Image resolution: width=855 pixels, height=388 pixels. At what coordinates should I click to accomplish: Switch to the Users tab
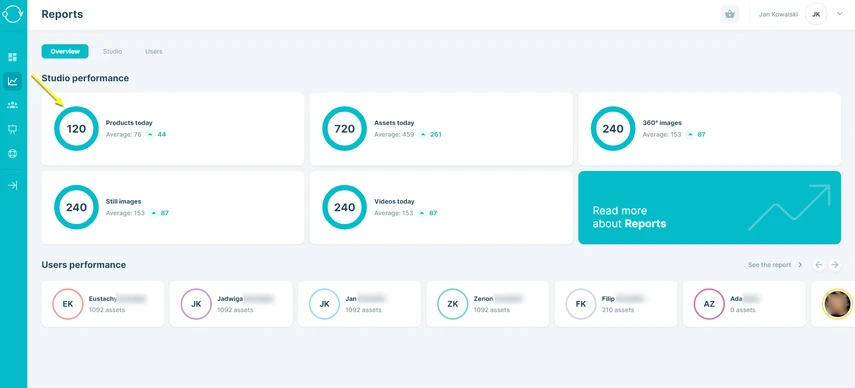(x=154, y=51)
